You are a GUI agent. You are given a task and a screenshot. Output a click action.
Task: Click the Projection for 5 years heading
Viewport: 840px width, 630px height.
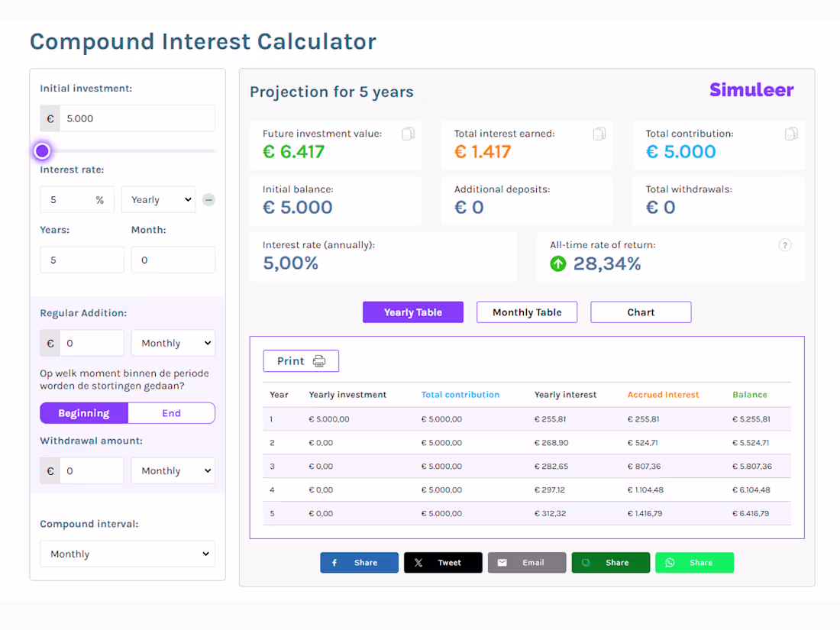point(331,92)
